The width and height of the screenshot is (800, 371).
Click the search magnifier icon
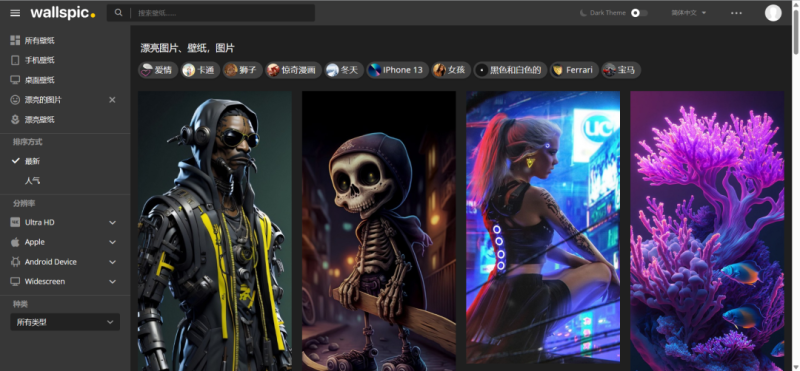pyautogui.click(x=118, y=13)
